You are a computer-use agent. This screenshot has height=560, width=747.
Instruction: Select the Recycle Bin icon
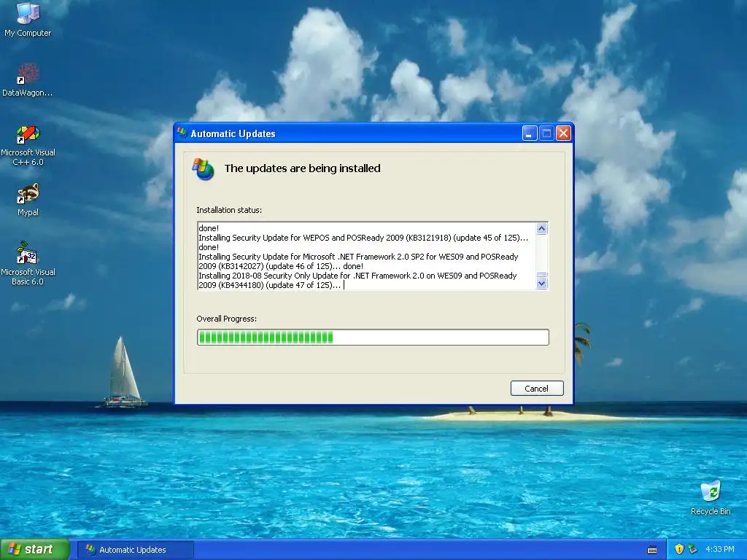coord(711,497)
